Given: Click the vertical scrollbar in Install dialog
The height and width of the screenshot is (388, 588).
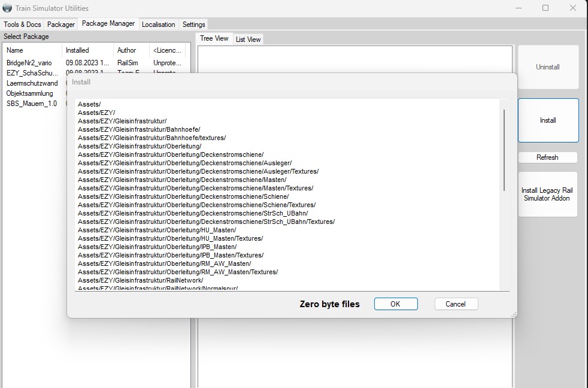Looking at the screenshot, I should pyautogui.click(x=504, y=150).
